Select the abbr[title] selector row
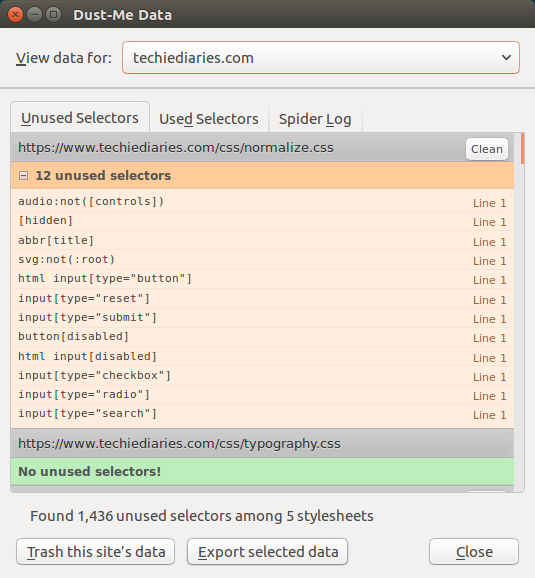This screenshot has width=535, height=578. click(263, 240)
